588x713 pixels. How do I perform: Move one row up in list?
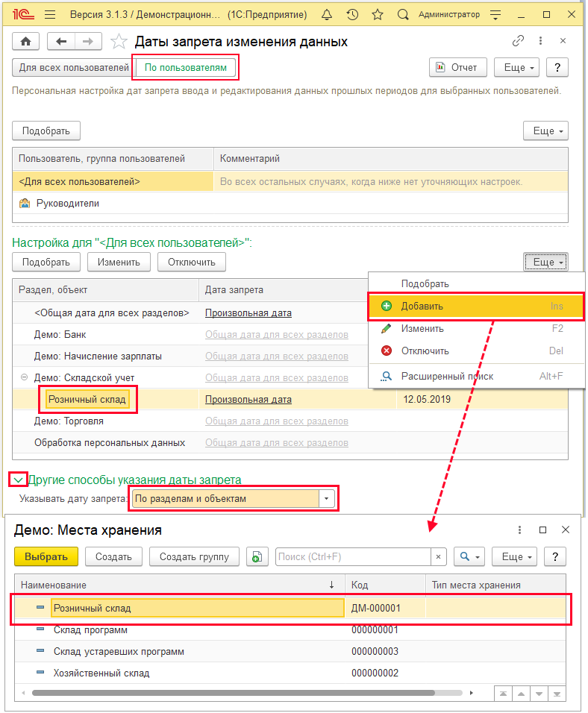tap(521, 694)
